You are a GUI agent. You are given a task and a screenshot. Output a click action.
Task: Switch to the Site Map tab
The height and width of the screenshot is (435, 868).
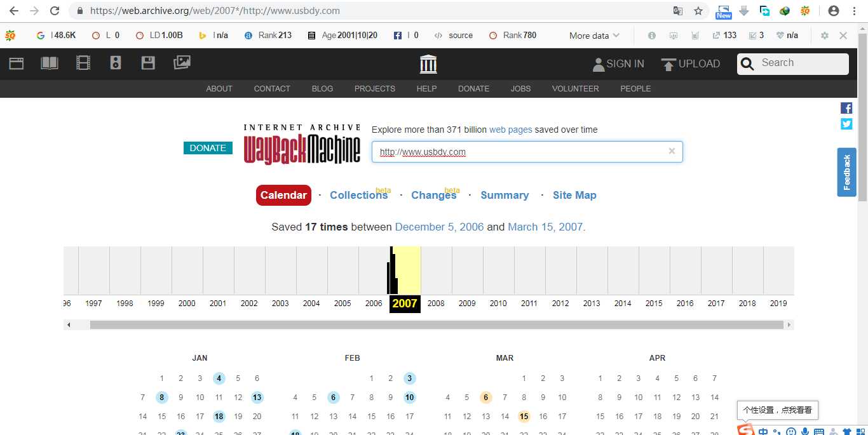[x=574, y=195]
